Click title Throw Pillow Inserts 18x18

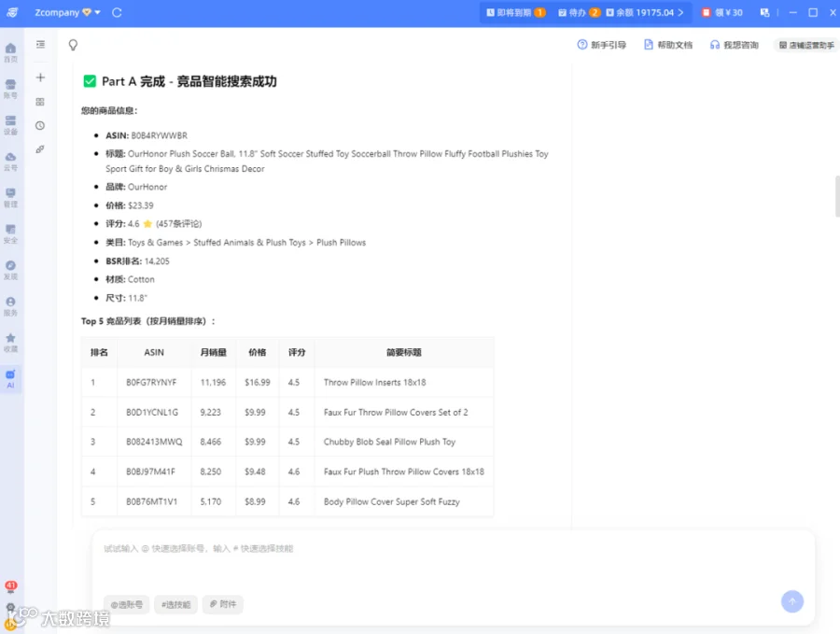coord(374,382)
